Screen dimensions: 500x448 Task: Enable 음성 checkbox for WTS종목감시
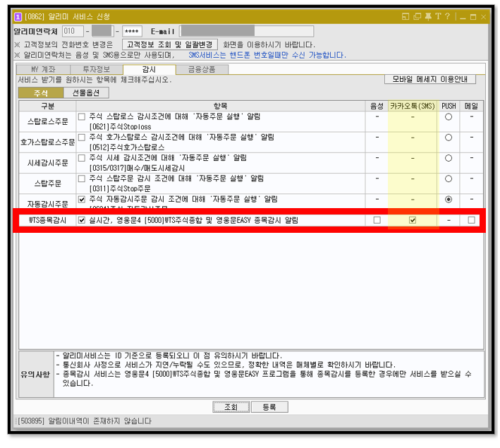pos(377,220)
